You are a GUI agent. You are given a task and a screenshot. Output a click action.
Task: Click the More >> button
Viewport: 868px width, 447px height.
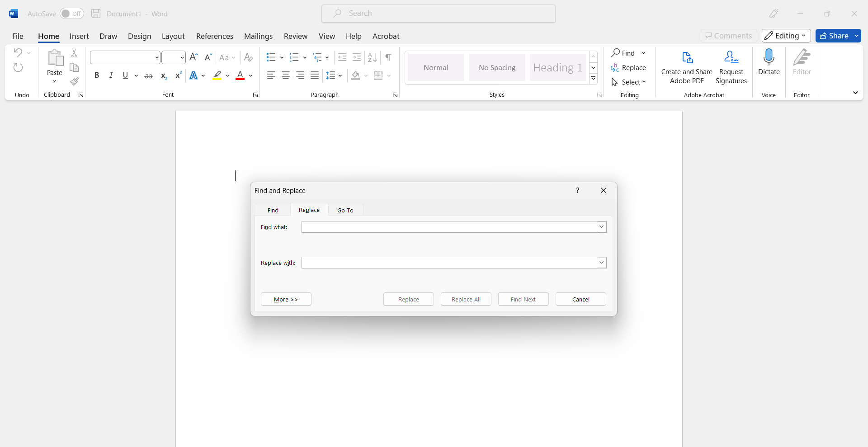pos(286,299)
